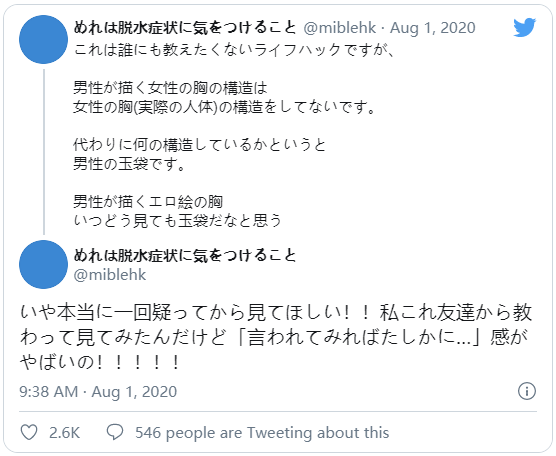This screenshot has width=556, height=456.
Task: Open the parent tweet's display name めれは脱水症状に気をつけること
Action: tap(185, 27)
